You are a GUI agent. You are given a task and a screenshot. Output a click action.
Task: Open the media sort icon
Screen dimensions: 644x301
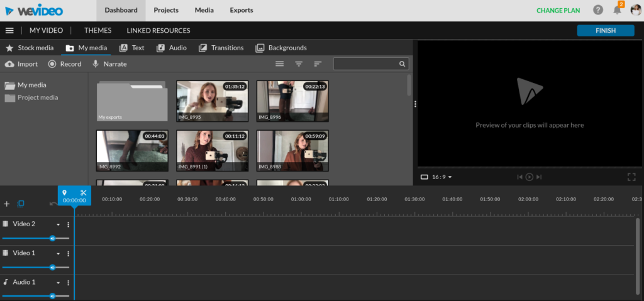click(318, 64)
